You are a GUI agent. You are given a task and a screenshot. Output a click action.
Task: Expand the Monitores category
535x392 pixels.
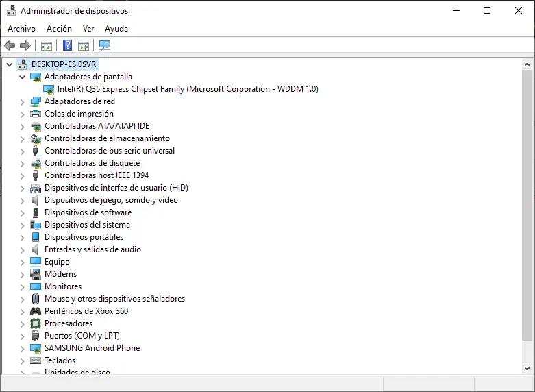pyautogui.click(x=22, y=286)
